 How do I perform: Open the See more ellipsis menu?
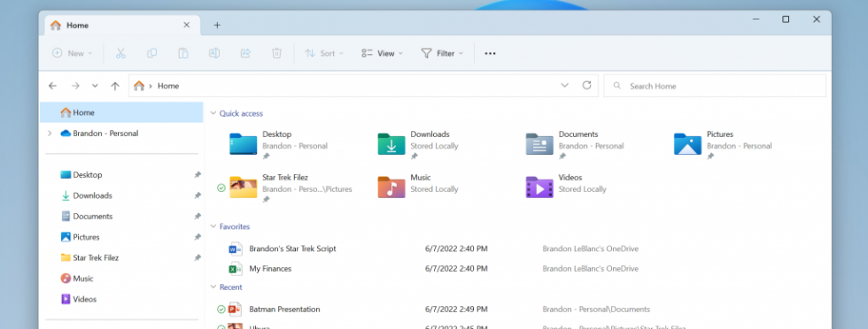[490, 54]
